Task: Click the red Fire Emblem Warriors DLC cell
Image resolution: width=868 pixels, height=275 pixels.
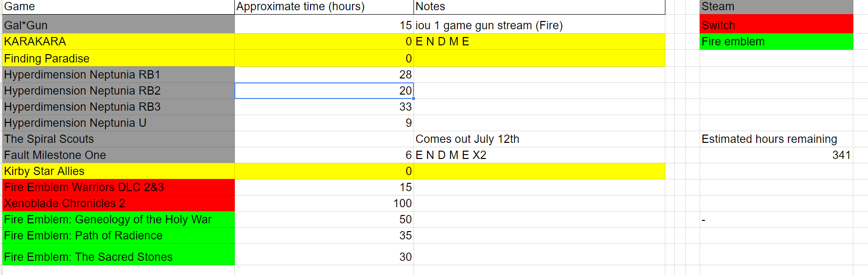Action: 119,187
